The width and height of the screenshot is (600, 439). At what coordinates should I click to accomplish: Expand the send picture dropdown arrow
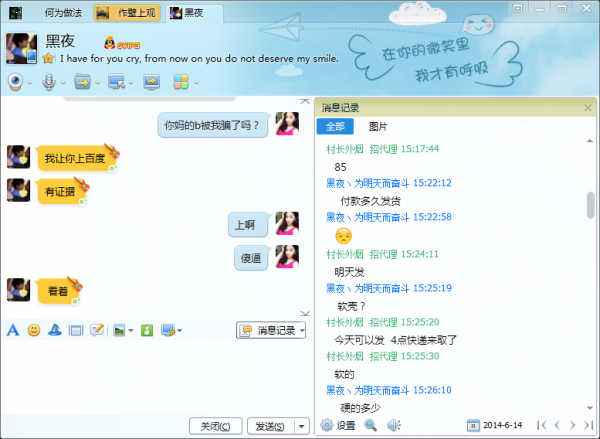coord(130,330)
